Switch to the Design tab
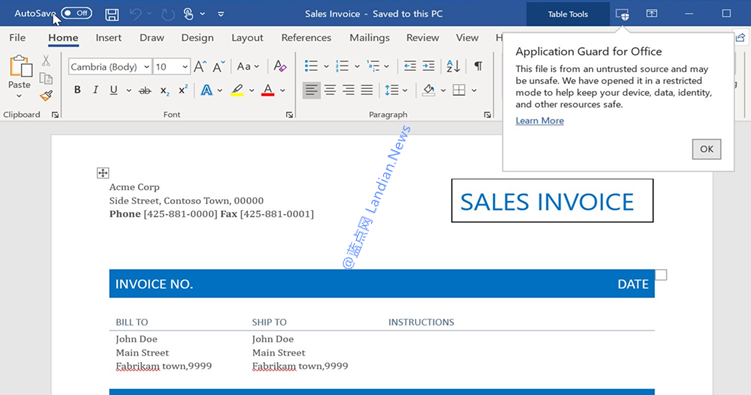The image size is (751, 395). pyautogui.click(x=197, y=37)
